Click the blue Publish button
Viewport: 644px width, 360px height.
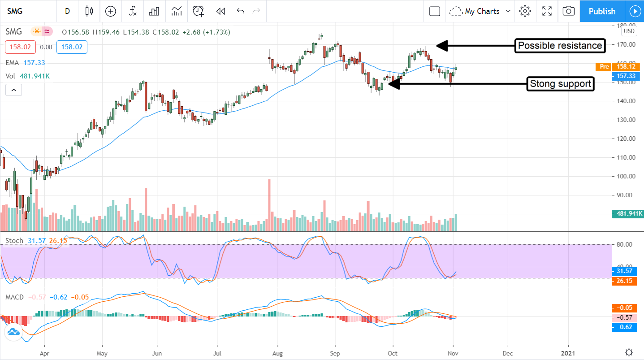(x=601, y=11)
